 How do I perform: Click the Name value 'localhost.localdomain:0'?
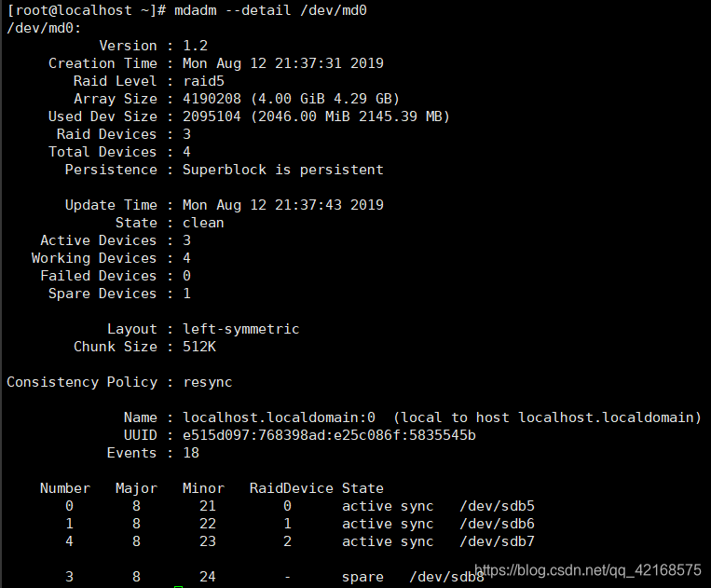coord(279,417)
